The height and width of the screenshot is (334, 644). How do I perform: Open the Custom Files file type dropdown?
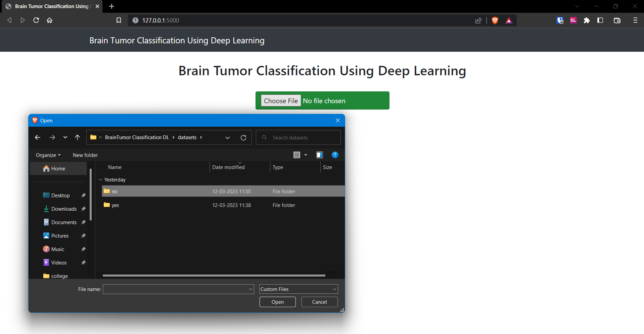pyautogui.click(x=298, y=289)
